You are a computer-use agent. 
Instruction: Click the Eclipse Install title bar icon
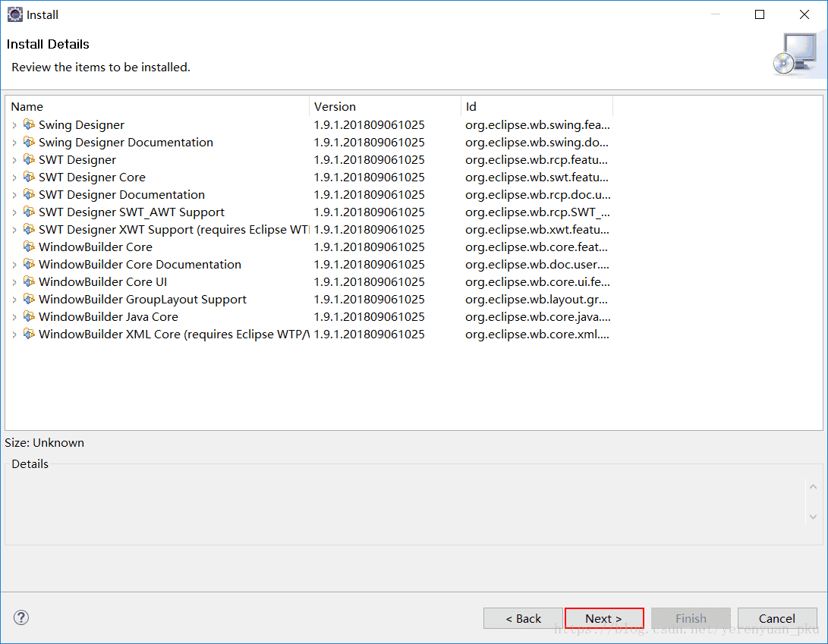click(14, 14)
